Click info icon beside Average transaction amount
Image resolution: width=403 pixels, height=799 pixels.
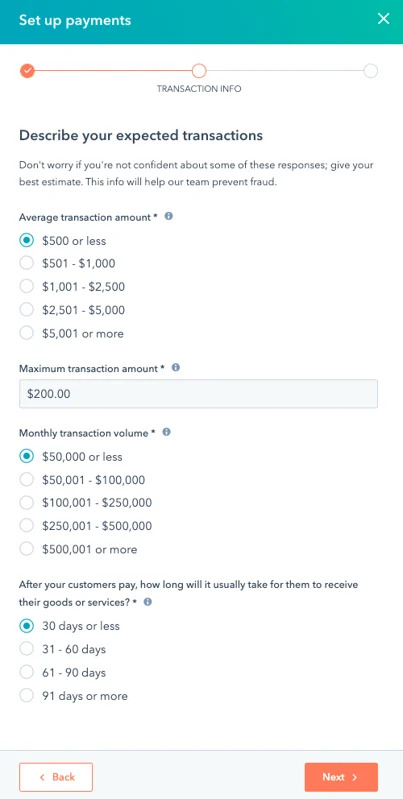169,216
